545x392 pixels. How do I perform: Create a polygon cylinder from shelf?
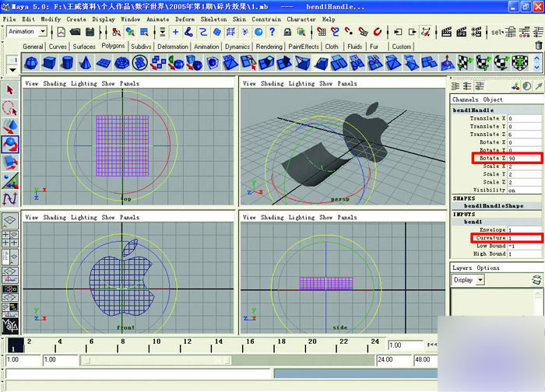coord(67,63)
